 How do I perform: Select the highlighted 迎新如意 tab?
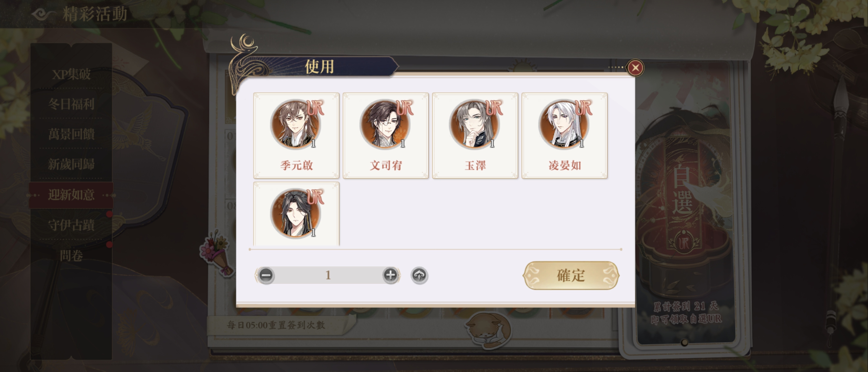coord(71,195)
